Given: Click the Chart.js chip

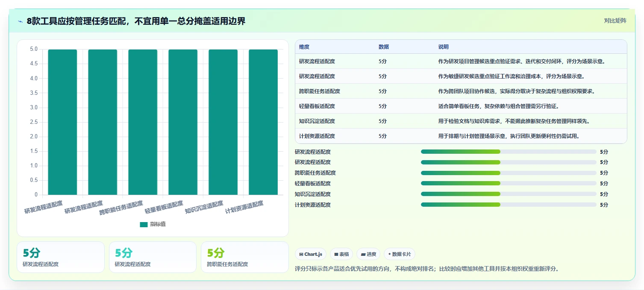Looking at the screenshot, I should point(311,254).
